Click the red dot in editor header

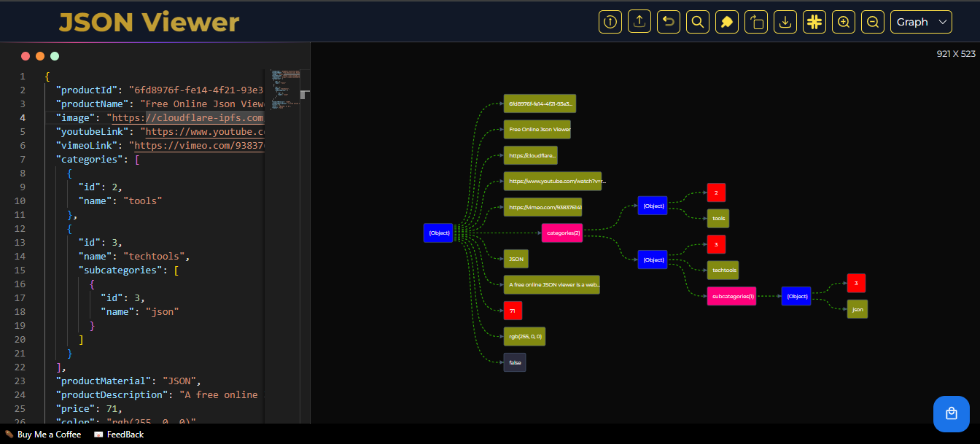click(x=26, y=56)
